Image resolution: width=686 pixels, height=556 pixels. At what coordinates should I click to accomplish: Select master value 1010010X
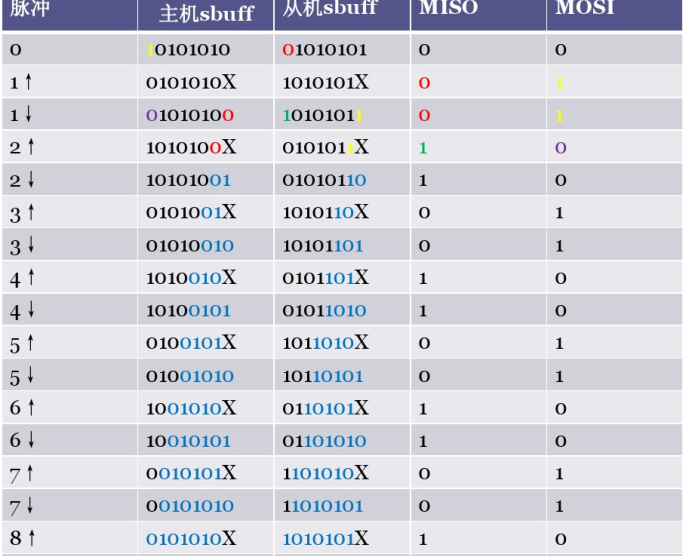(x=191, y=278)
